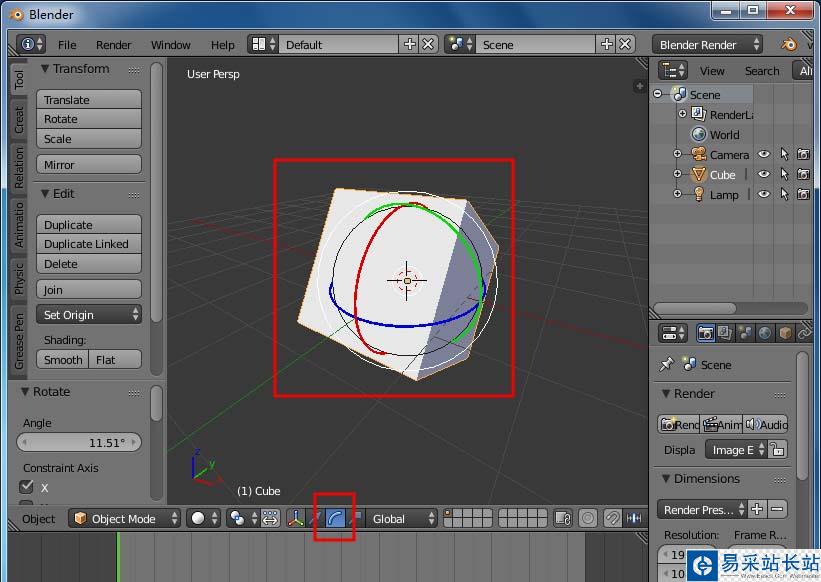Viewport: 821px width, 582px height.
Task: Add a new screen layout with plus icon
Action: click(409, 44)
